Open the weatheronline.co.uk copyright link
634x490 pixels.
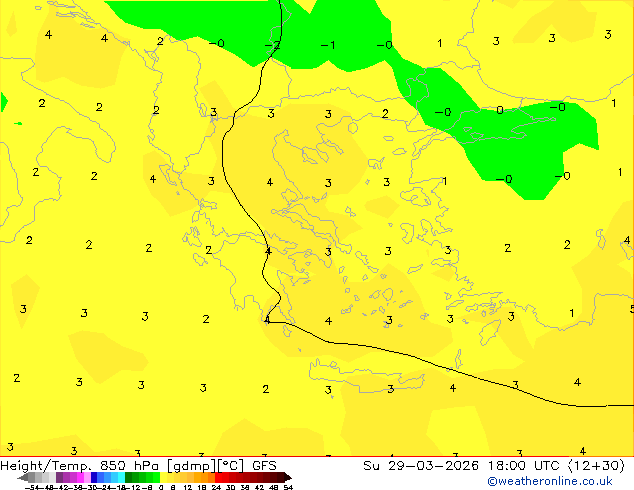coord(550,481)
